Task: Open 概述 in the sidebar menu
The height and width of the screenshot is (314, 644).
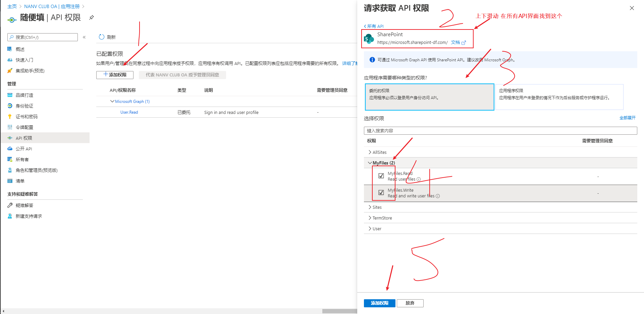Action: coord(20,49)
